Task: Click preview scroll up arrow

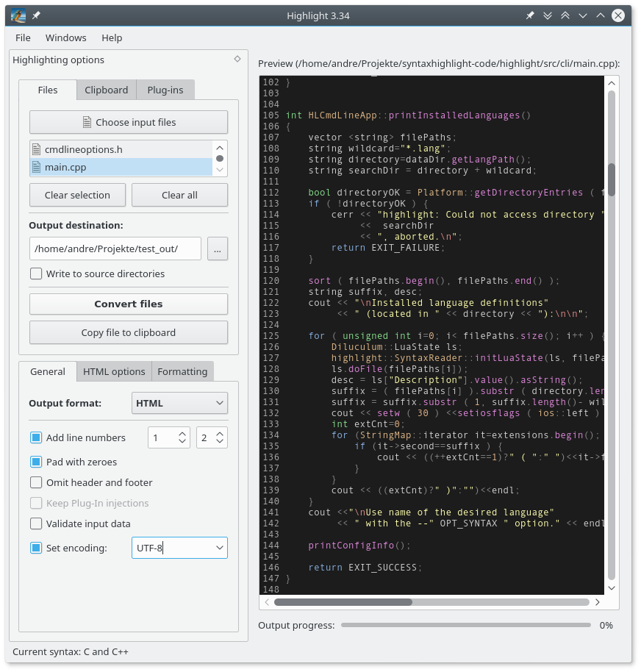Action: [612, 83]
